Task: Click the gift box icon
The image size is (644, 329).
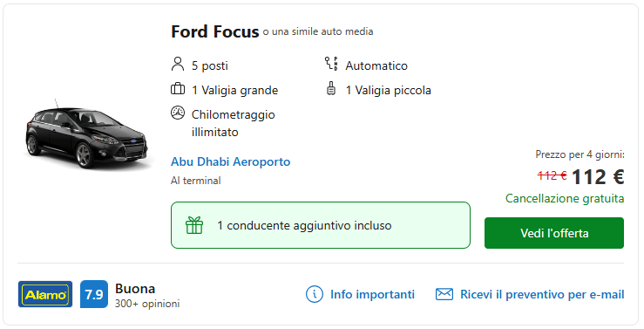Action: coord(194,225)
